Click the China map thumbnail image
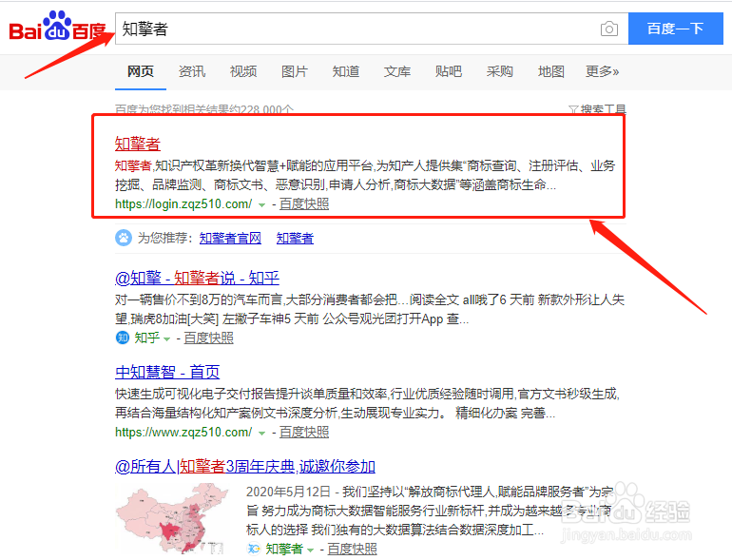Viewport: 732px width, 560px height. (x=172, y=518)
